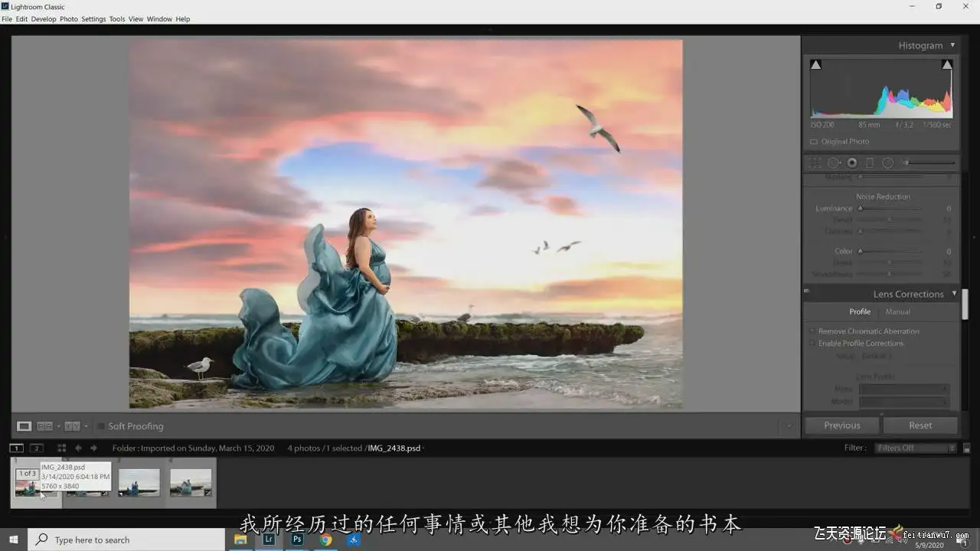Open the Window menu
980x551 pixels.
click(159, 19)
